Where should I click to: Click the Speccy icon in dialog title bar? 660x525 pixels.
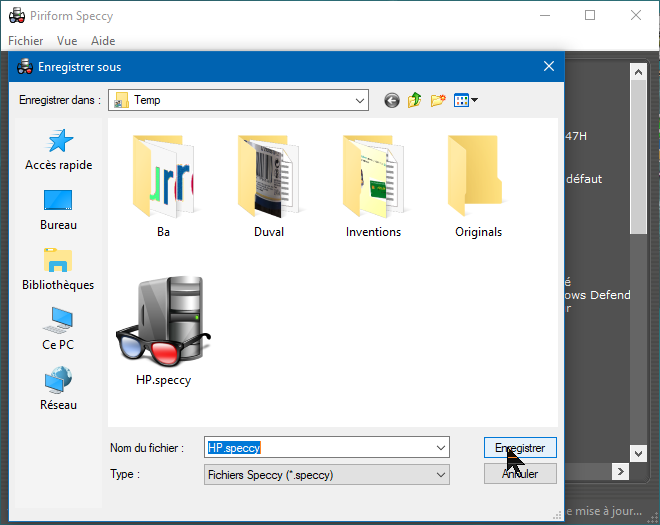coord(25,67)
